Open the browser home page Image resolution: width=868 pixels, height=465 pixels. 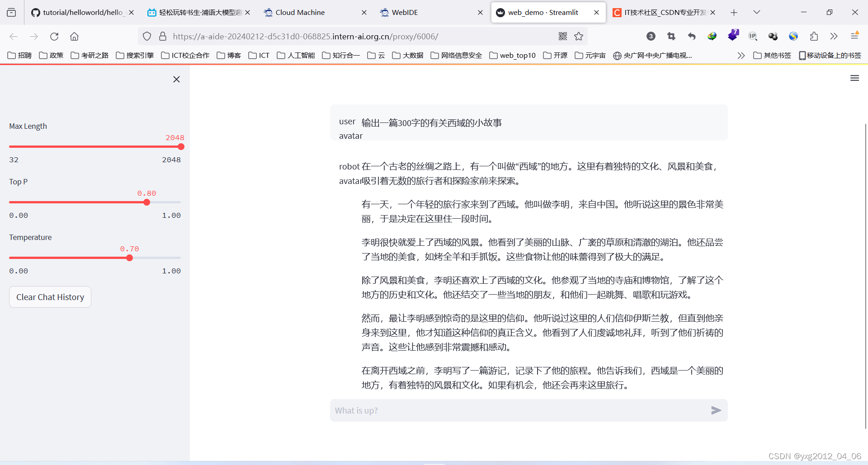coord(75,37)
